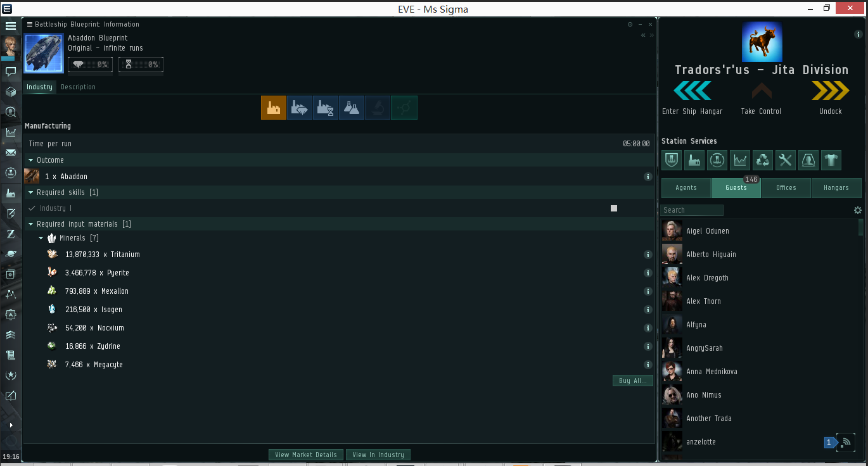Image resolution: width=868 pixels, height=466 pixels.
Task: Open the Neocom main menu
Action: tap(11, 26)
